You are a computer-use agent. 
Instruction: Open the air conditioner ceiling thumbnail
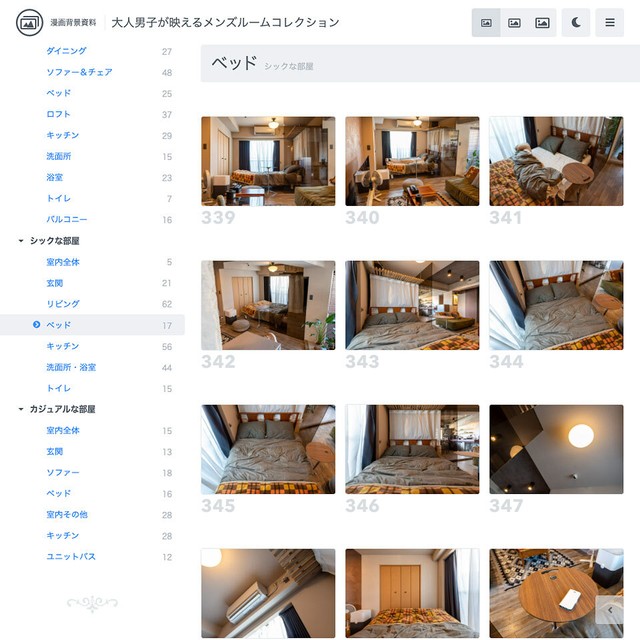[x=268, y=593]
